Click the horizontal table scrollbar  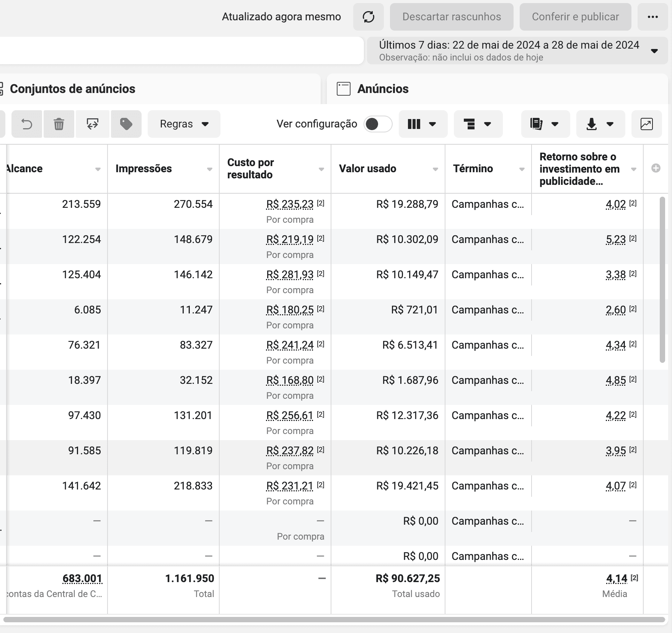point(334,620)
